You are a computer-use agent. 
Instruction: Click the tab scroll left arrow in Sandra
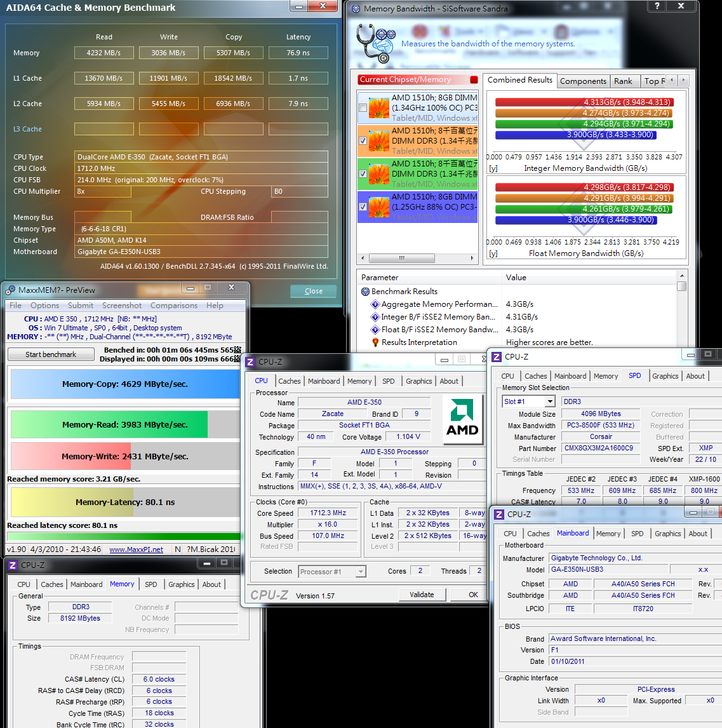point(671,80)
